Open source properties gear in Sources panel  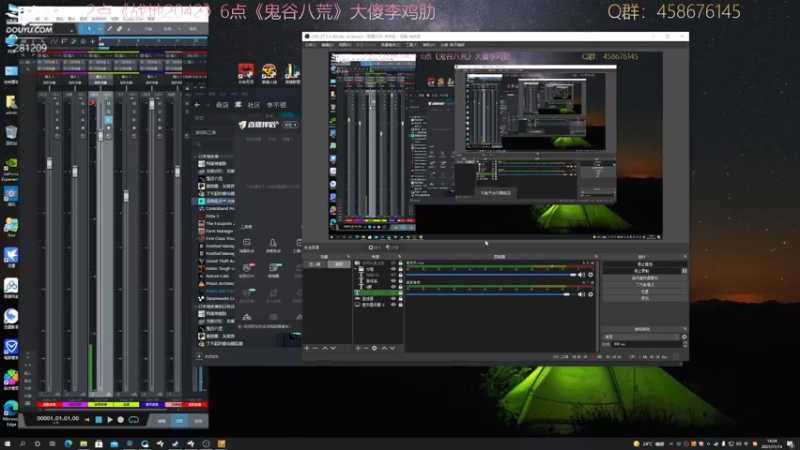pyautogui.click(x=374, y=348)
